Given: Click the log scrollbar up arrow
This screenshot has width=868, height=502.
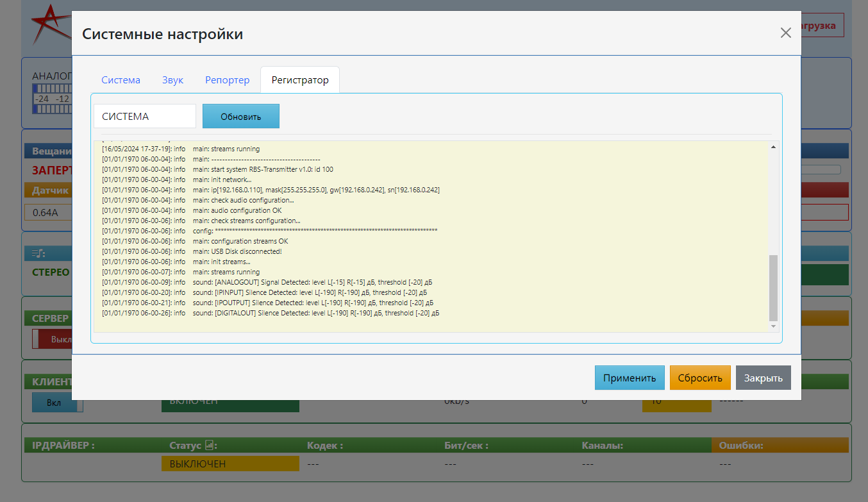Looking at the screenshot, I should [x=773, y=147].
